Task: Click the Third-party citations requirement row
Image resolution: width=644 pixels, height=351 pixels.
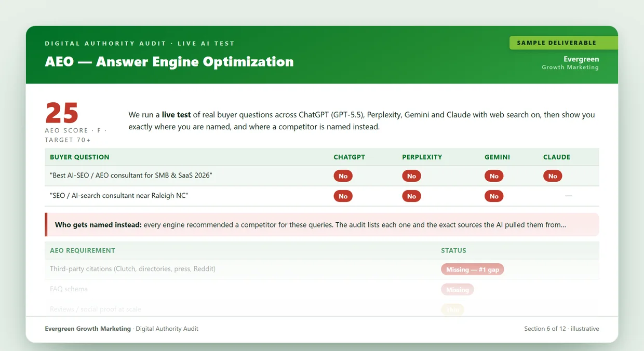Action: 322,269
